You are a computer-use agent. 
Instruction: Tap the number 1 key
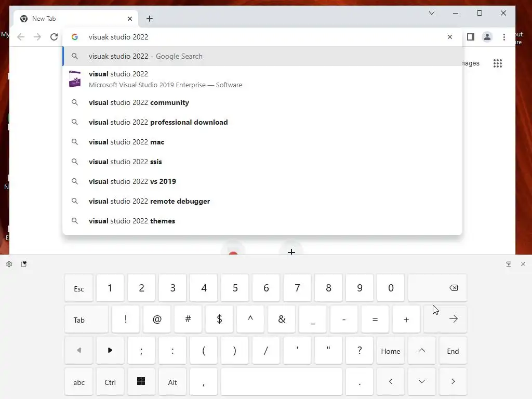click(x=110, y=288)
